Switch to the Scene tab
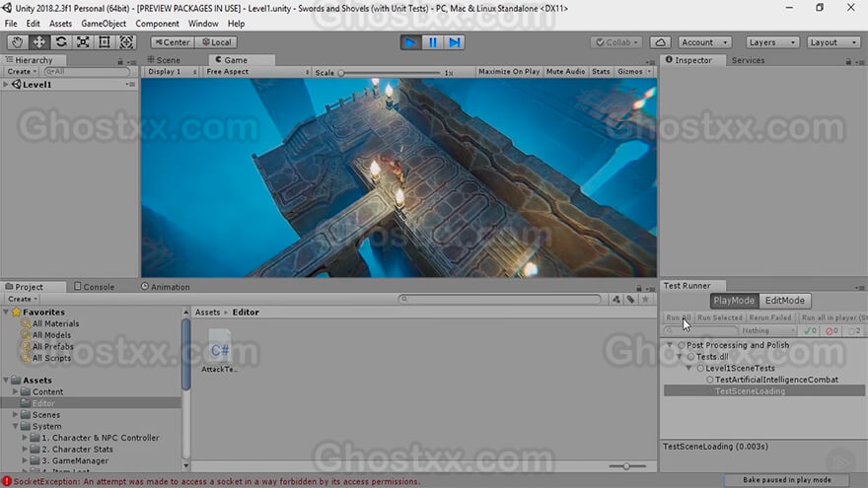The image size is (868, 488). [x=164, y=60]
